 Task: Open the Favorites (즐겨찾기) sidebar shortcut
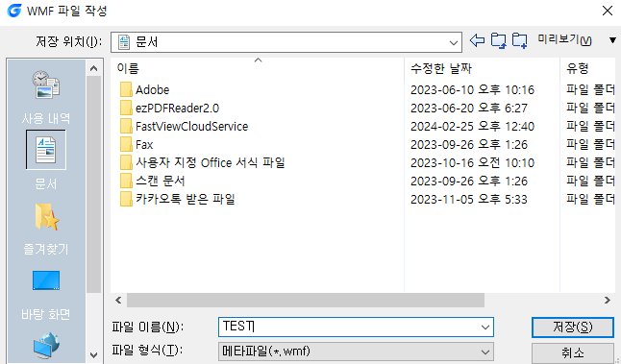point(46,229)
